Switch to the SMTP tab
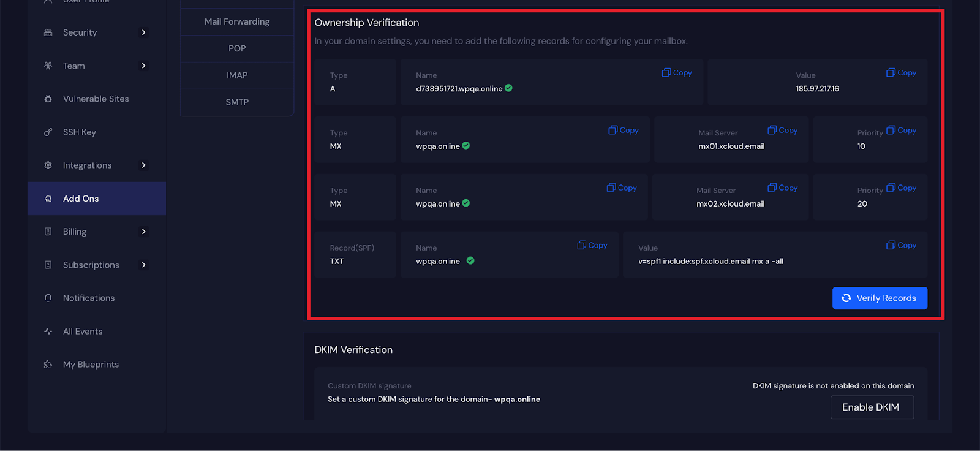This screenshot has width=980, height=451. [237, 102]
